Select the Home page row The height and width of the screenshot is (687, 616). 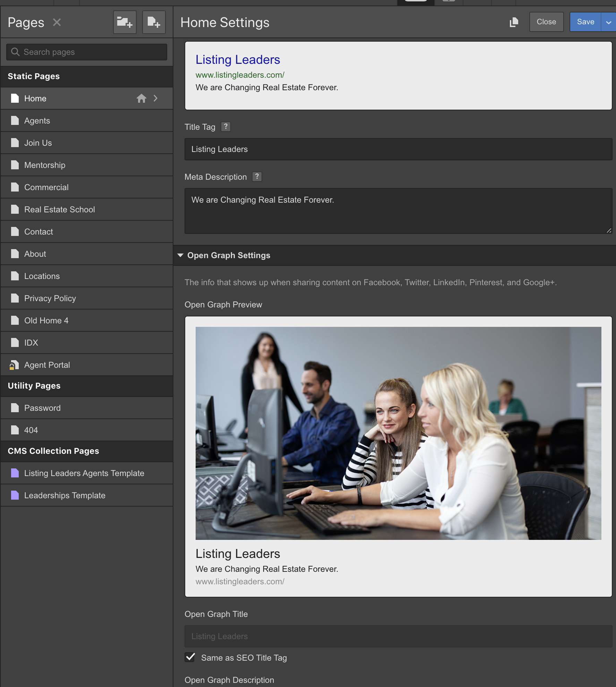pos(87,99)
